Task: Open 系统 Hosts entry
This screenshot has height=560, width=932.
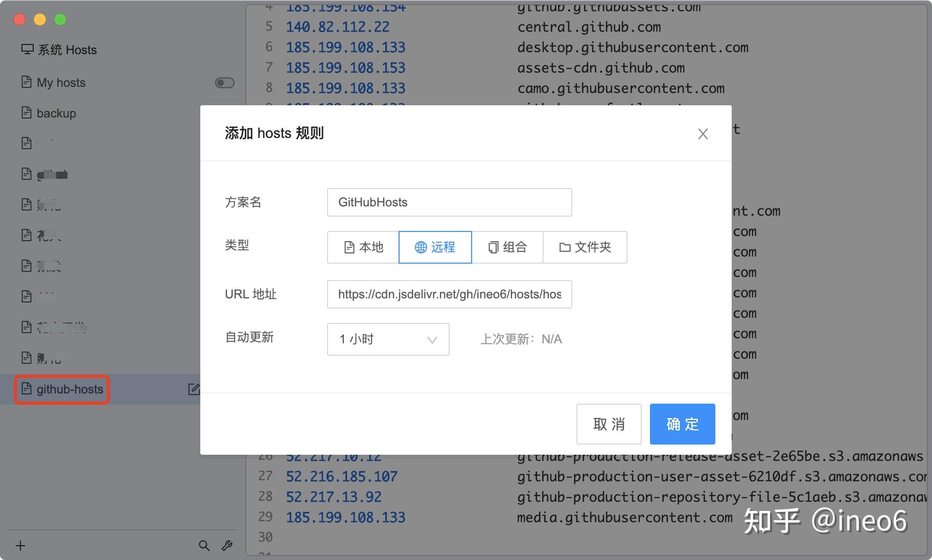Action: (x=66, y=50)
